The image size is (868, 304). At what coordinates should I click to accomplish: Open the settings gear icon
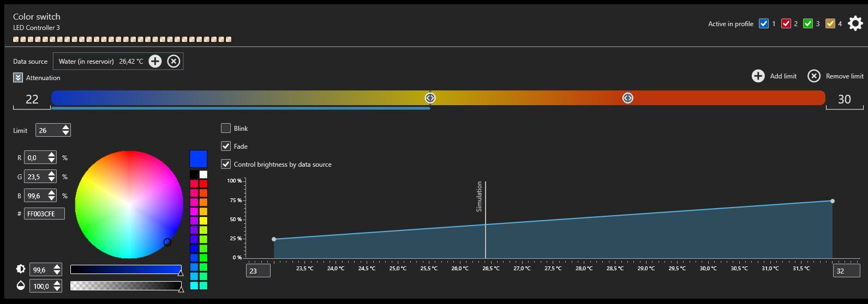click(x=855, y=23)
